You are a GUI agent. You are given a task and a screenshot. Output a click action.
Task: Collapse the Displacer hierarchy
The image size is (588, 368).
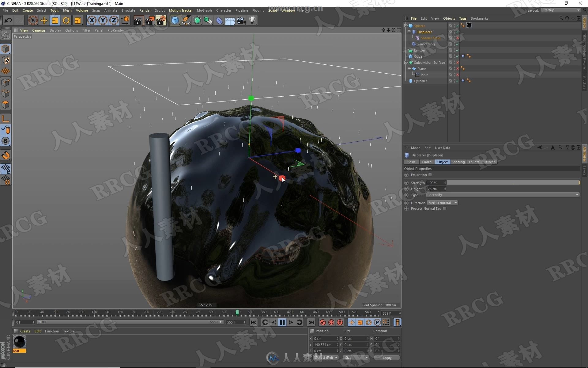click(409, 32)
